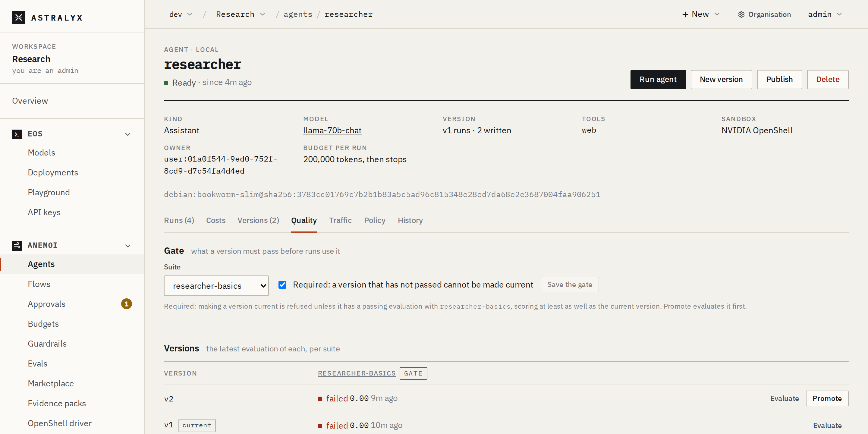Select the Quality tab
This screenshot has width=868, height=434.
pos(304,220)
